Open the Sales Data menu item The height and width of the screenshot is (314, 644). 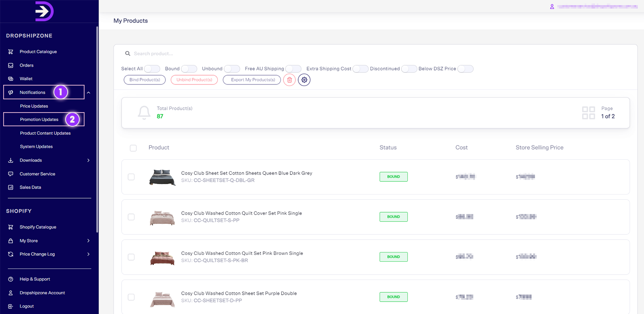[31, 187]
